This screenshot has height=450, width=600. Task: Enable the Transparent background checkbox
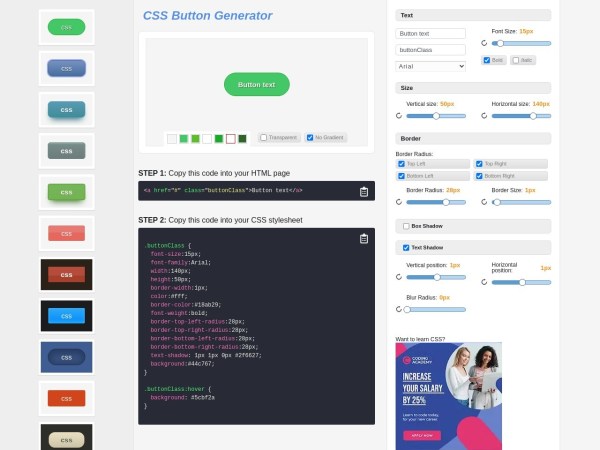[264, 138]
